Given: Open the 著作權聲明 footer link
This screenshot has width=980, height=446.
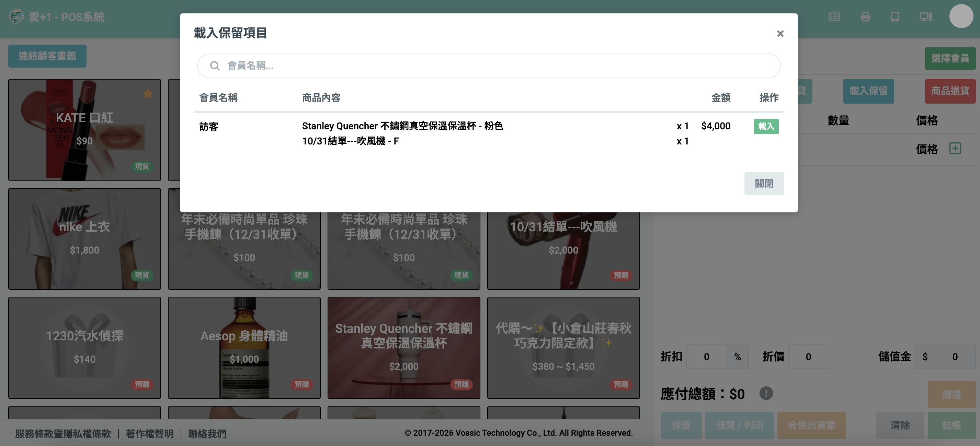Looking at the screenshot, I should 149,433.
